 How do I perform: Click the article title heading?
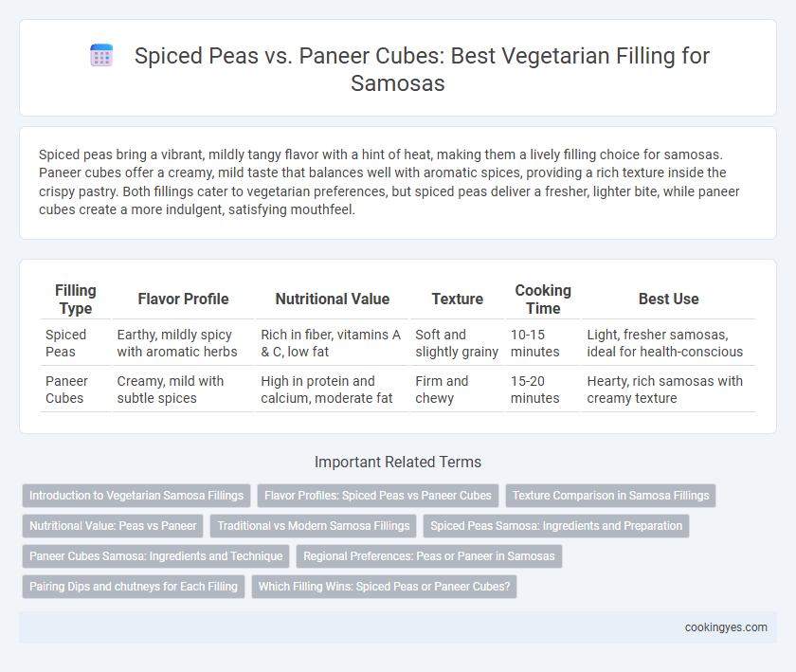pyautogui.click(x=422, y=69)
